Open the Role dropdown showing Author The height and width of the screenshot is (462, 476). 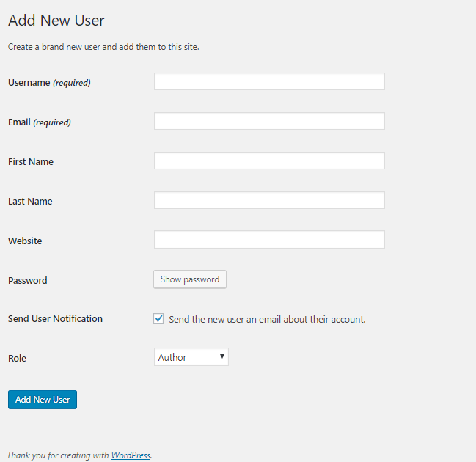tap(191, 357)
